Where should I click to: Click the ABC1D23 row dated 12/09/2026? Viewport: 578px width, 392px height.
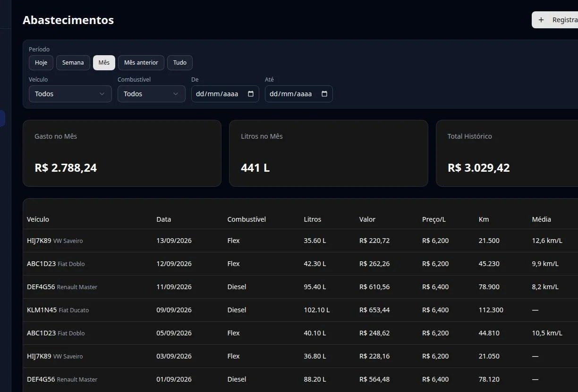[x=300, y=264]
